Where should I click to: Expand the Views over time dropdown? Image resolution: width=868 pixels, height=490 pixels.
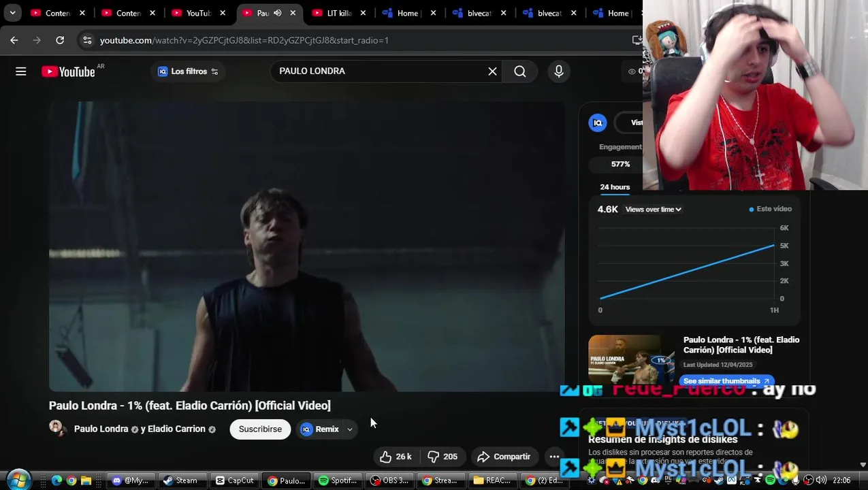click(x=654, y=210)
